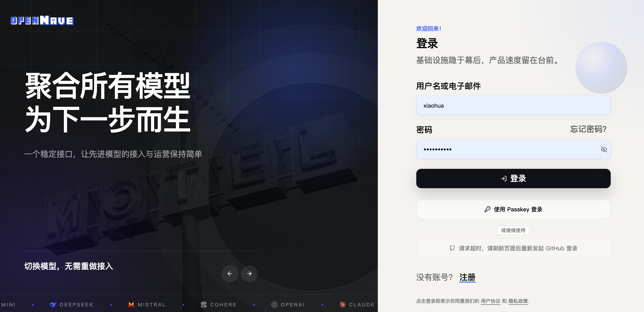Open the 用户协议 link

point(490,301)
